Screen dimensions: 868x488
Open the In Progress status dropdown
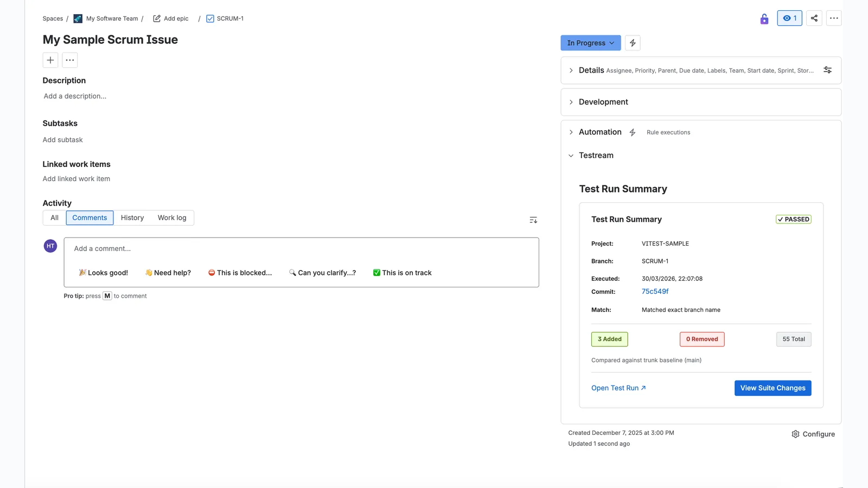point(590,43)
